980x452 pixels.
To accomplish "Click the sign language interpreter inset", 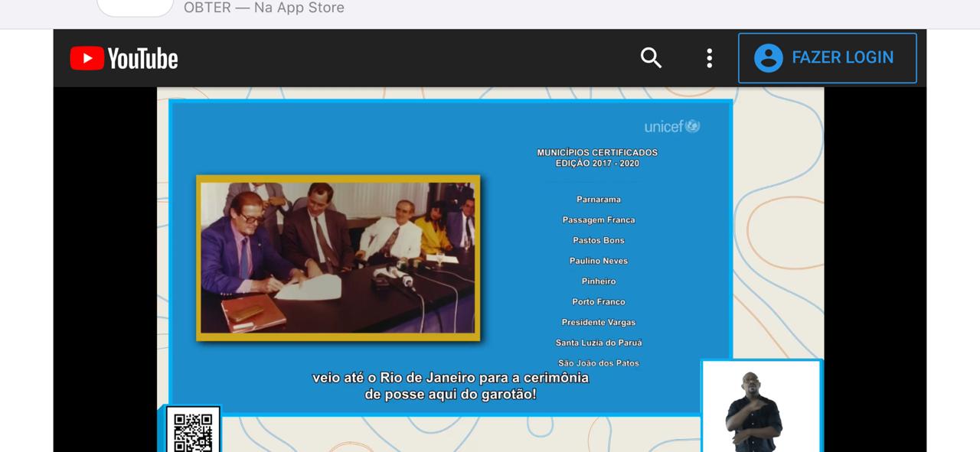I will (x=762, y=406).
